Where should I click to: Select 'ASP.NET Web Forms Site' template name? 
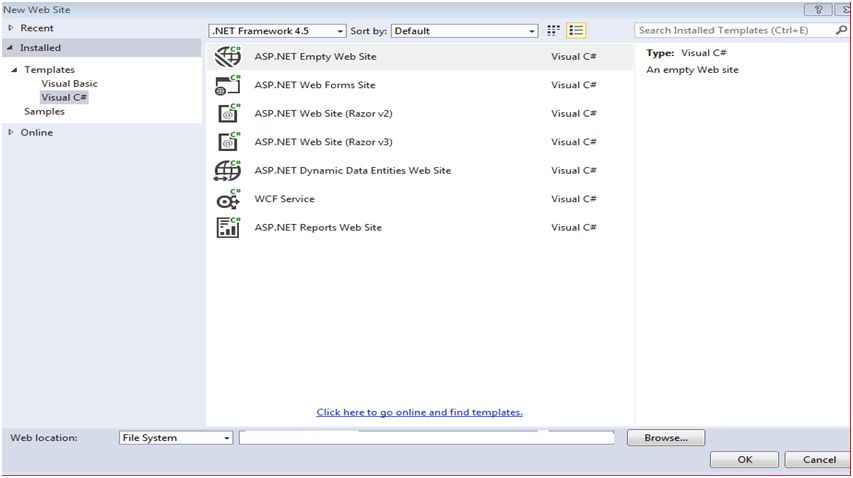point(315,85)
